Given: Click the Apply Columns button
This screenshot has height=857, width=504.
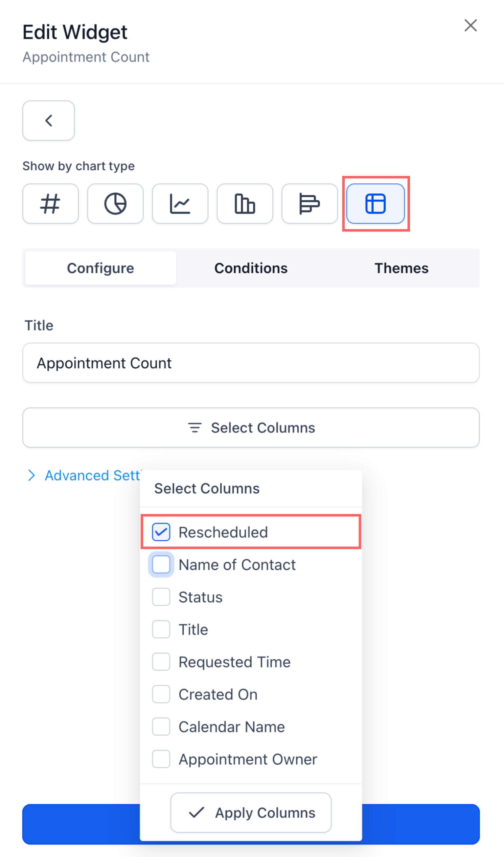Looking at the screenshot, I should click(251, 813).
